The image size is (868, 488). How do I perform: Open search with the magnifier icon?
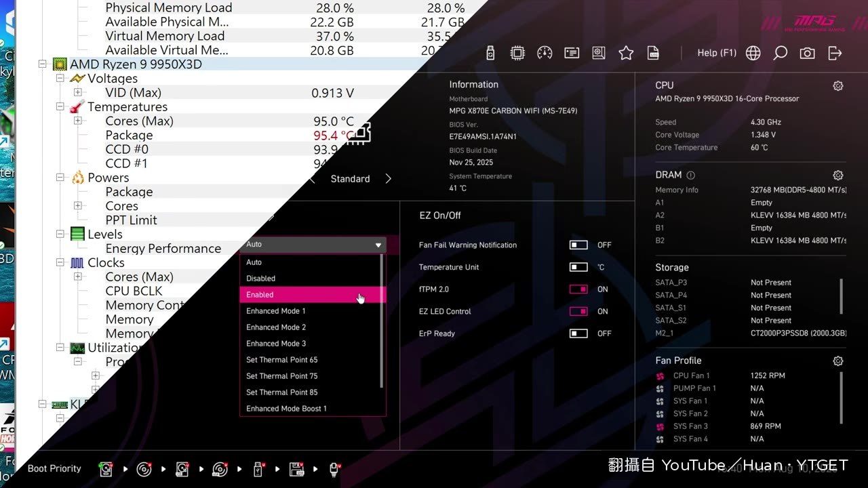coord(781,53)
